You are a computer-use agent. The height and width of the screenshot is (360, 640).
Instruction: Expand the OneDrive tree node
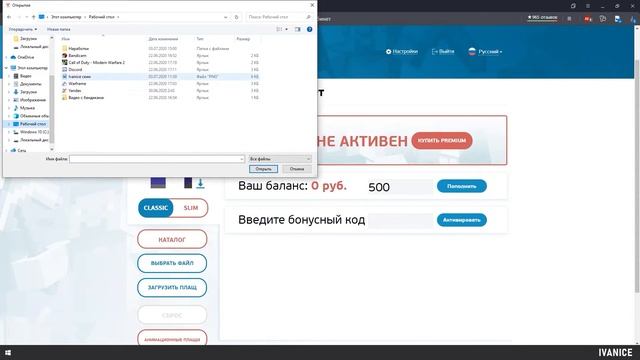tap(7, 58)
